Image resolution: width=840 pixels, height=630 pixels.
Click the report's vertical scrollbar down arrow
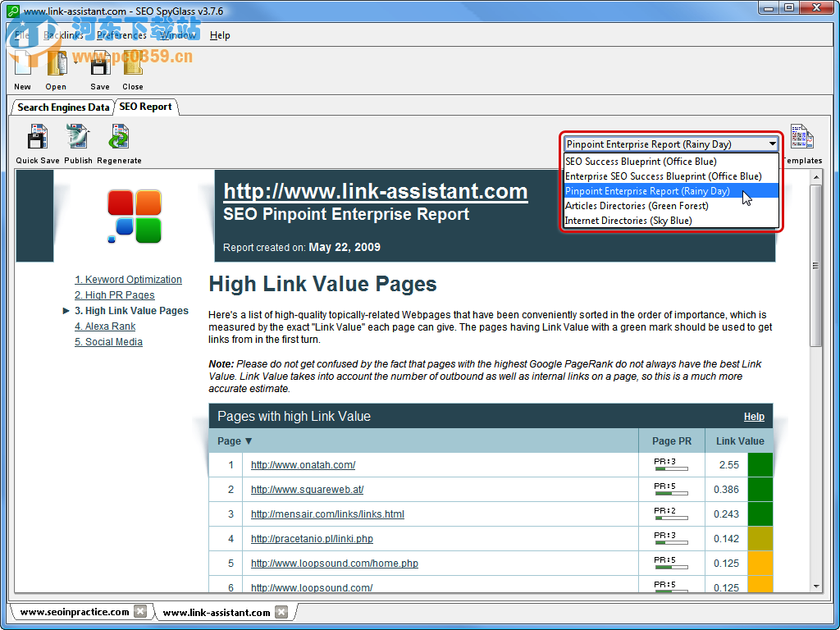click(815, 586)
